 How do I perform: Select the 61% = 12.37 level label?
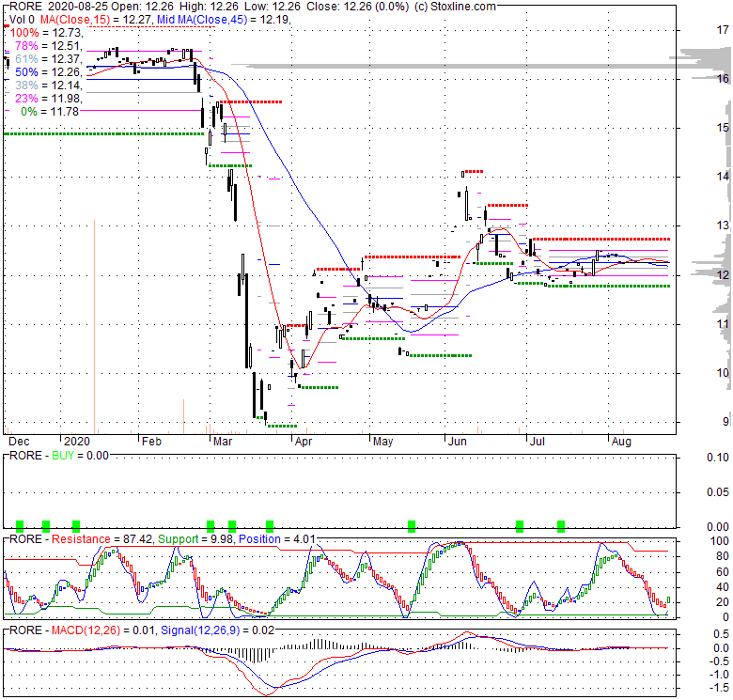[49, 59]
